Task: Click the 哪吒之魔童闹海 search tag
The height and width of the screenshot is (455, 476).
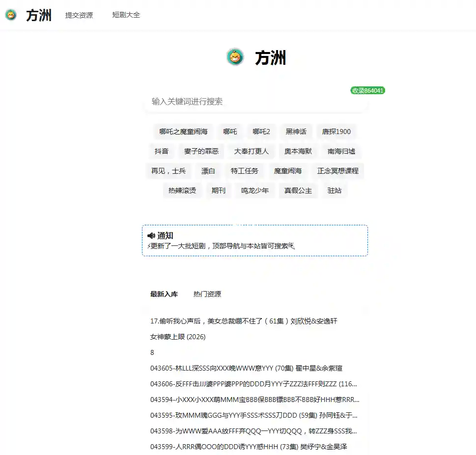Action: tap(183, 132)
